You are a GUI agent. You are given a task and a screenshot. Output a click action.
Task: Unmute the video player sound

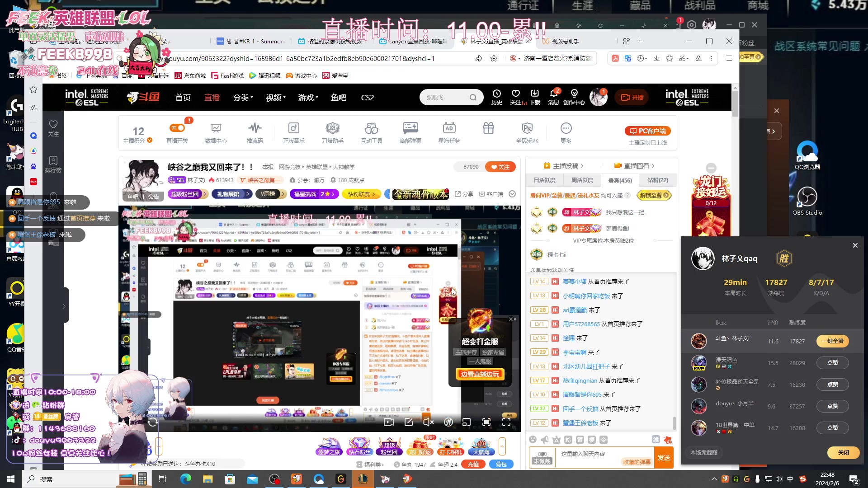[428, 422]
